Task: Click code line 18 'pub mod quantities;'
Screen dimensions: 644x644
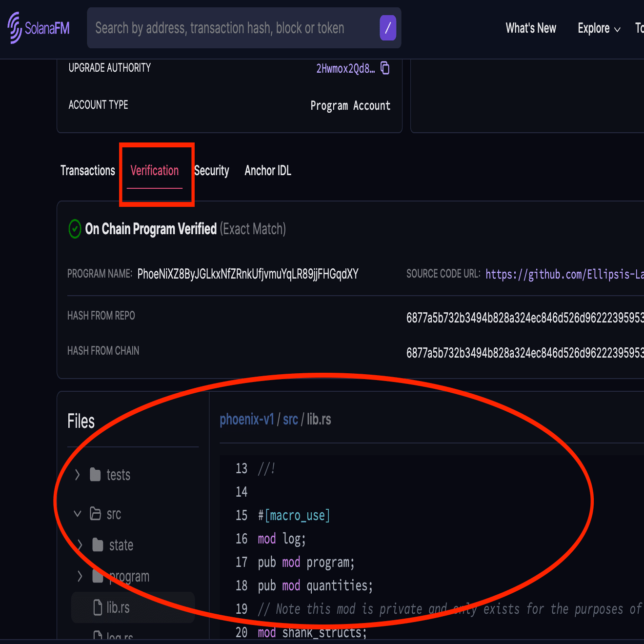Action: (x=315, y=585)
